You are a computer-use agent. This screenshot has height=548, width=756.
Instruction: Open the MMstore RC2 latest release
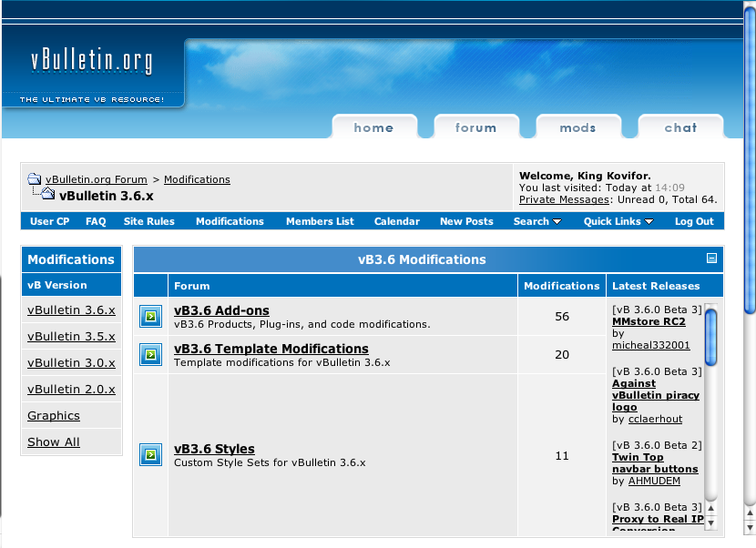pos(649,321)
